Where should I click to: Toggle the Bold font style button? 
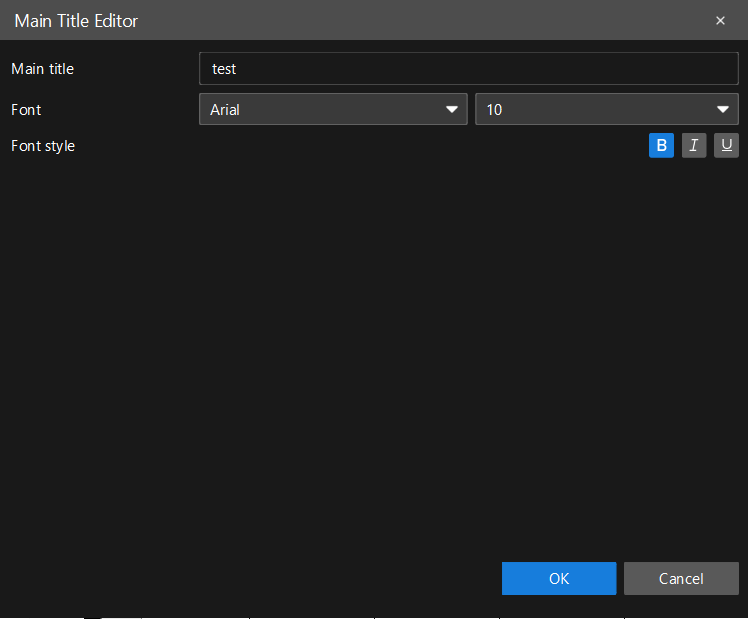pos(661,145)
